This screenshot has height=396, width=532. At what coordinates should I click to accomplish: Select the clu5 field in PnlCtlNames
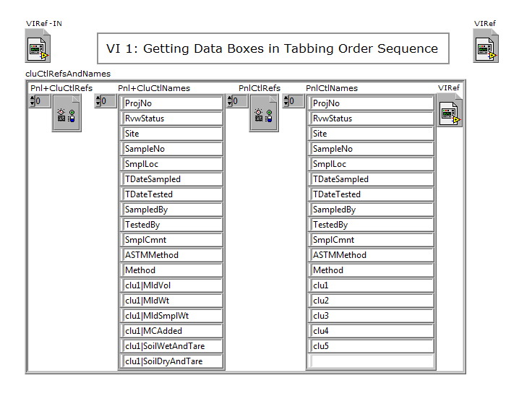[372, 346]
